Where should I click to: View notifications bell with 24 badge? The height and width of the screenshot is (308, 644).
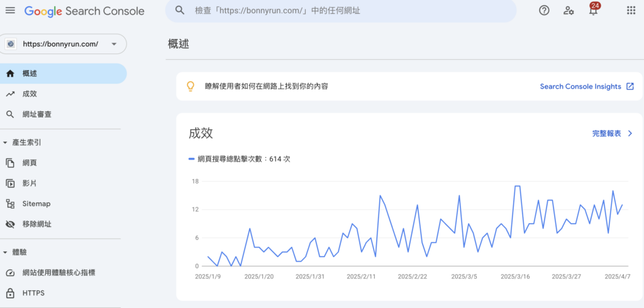point(593,10)
